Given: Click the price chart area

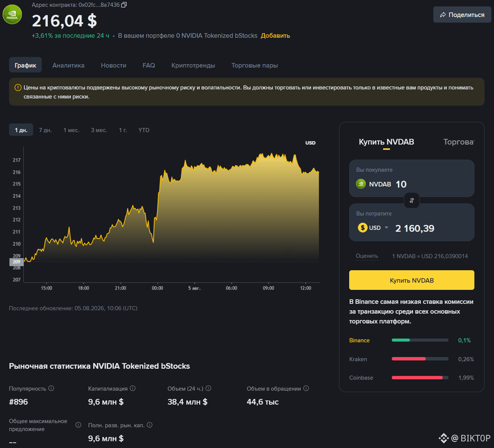Looking at the screenshot, I should click(x=172, y=215).
